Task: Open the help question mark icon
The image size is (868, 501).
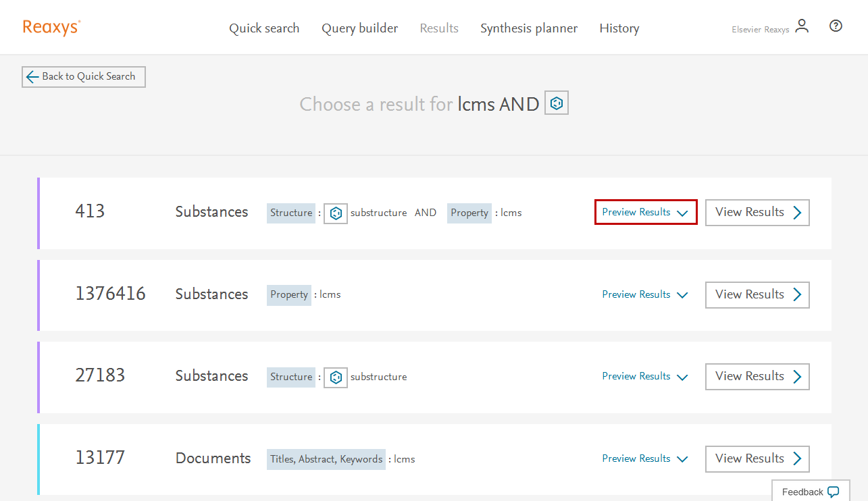Action: [x=836, y=26]
